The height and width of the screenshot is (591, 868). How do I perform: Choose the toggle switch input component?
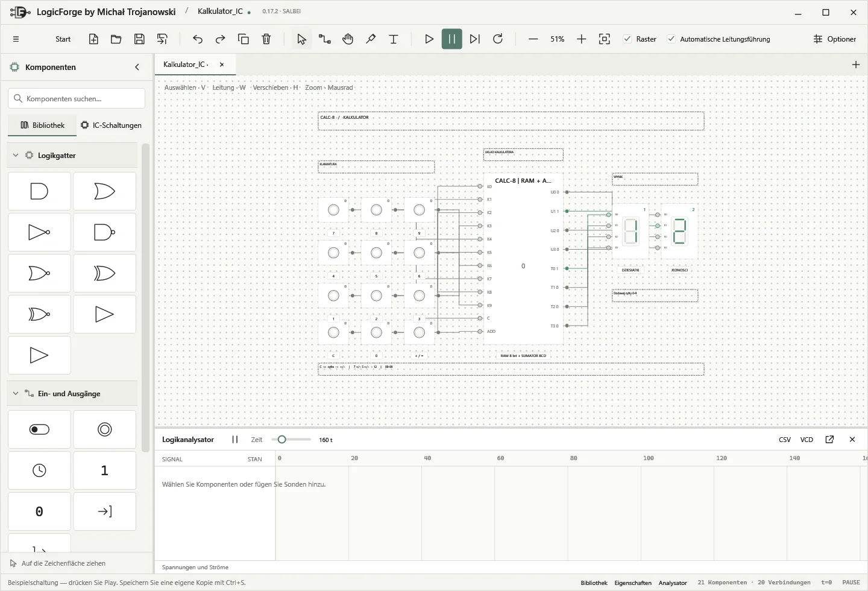point(39,429)
